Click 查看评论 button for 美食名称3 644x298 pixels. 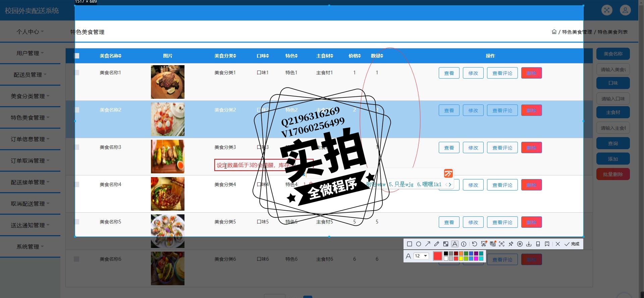click(x=502, y=147)
